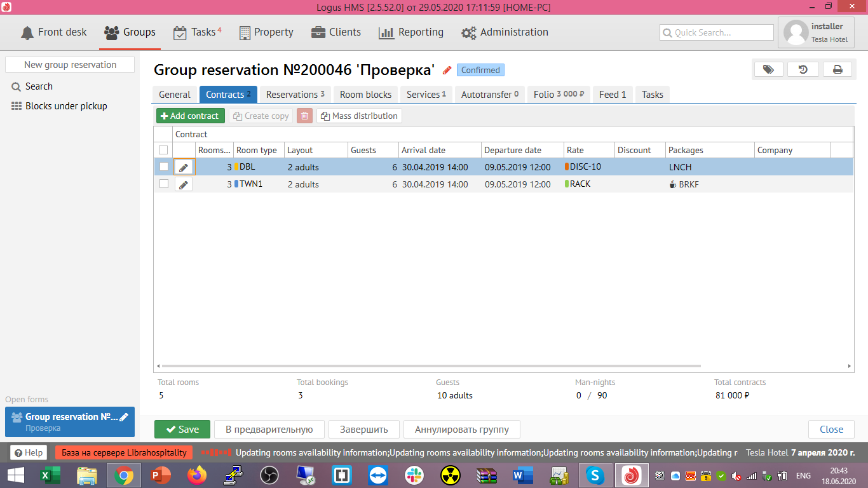Open OBS Studio from the taskbar
868x488 pixels.
coord(270,475)
